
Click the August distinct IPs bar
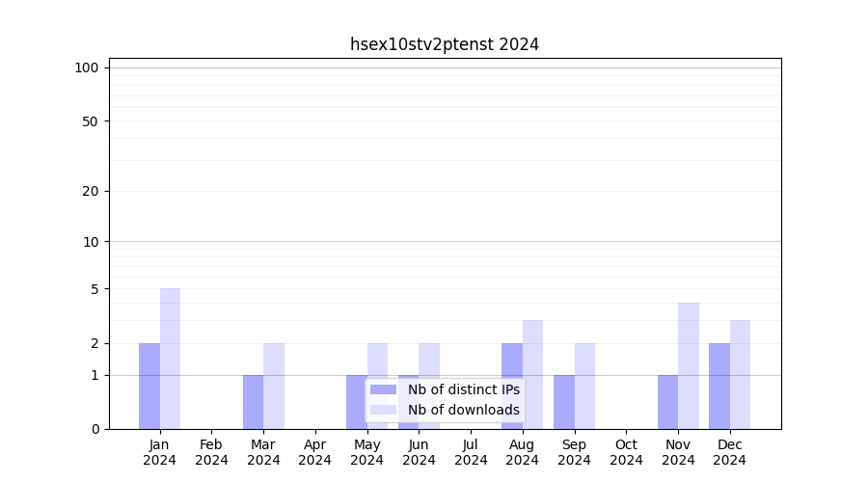[x=512, y=386]
